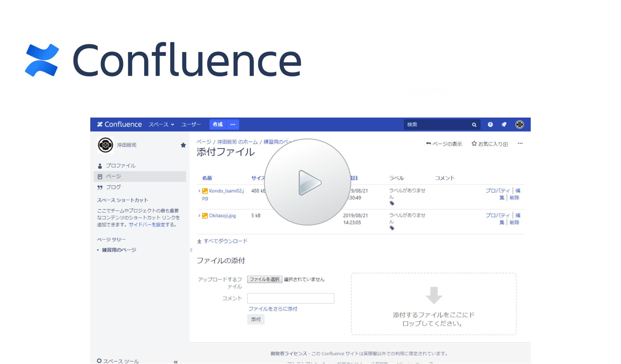
Task: Open the help question-mark icon
Action: tap(490, 124)
